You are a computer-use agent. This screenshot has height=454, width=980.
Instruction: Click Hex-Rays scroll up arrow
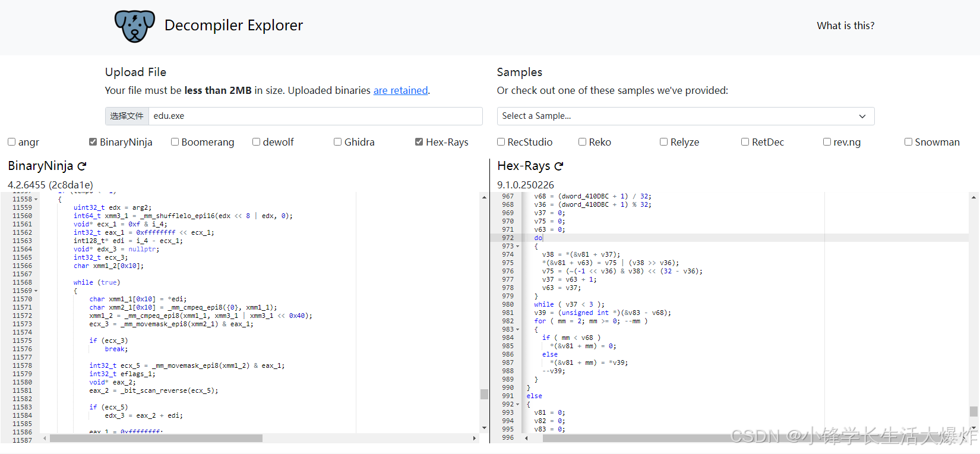(973, 197)
